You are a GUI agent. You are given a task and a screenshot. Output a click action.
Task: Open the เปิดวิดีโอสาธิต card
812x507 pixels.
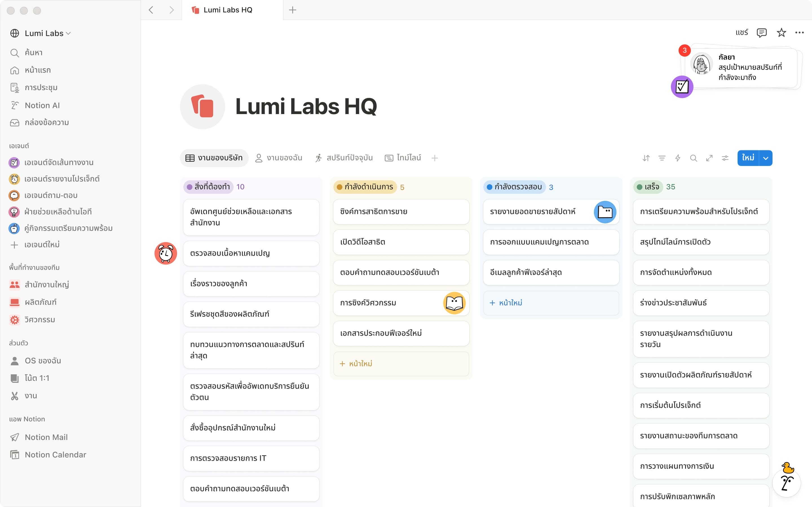pos(401,242)
